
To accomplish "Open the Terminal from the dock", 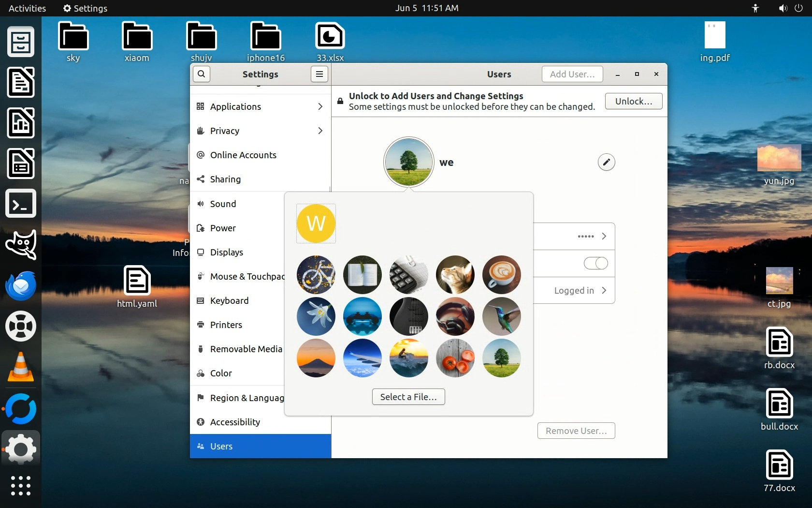I will 21,204.
